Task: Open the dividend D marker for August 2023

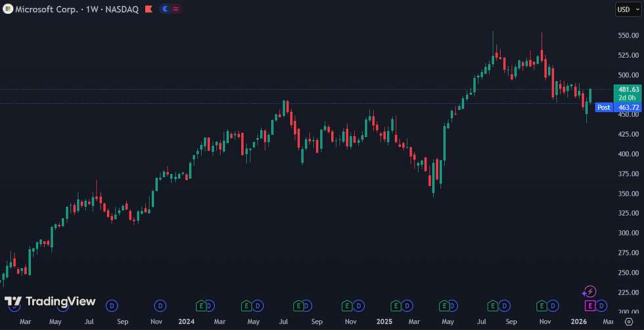Action: click(x=112, y=305)
